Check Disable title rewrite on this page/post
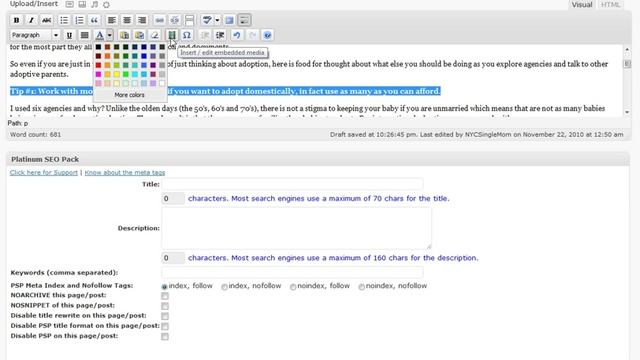 (165, 316)
